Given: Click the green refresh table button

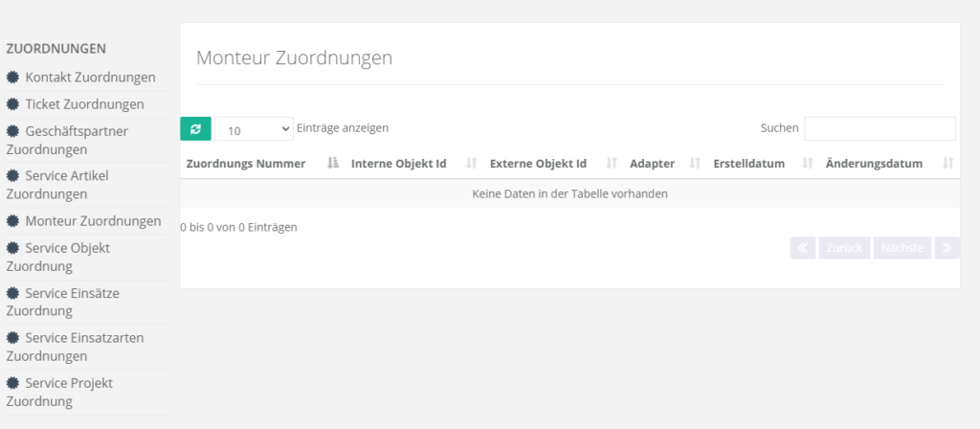Looking at the screenshot, I should tap(195, 128).
